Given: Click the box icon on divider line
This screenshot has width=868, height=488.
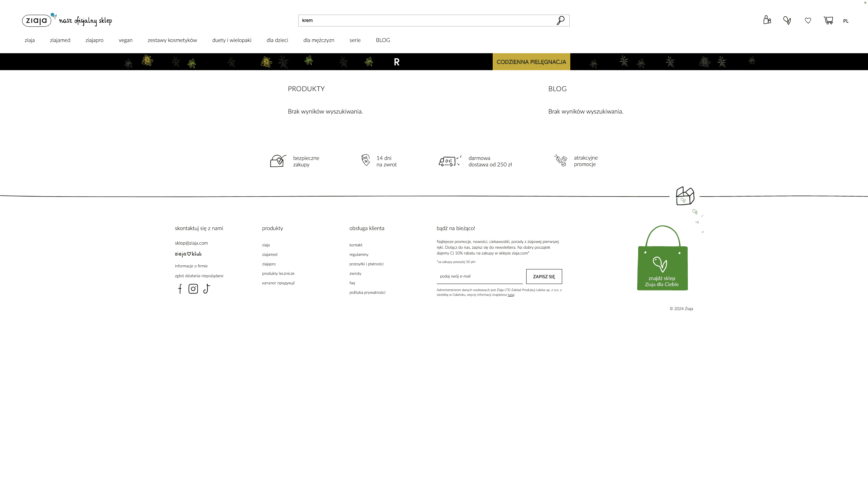Looking at the screenshot, I should tap(685, 196).
